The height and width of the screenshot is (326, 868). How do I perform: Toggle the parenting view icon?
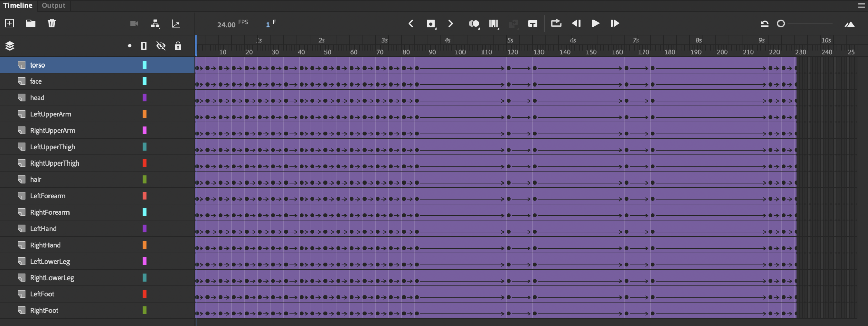[x=155, y=23]
